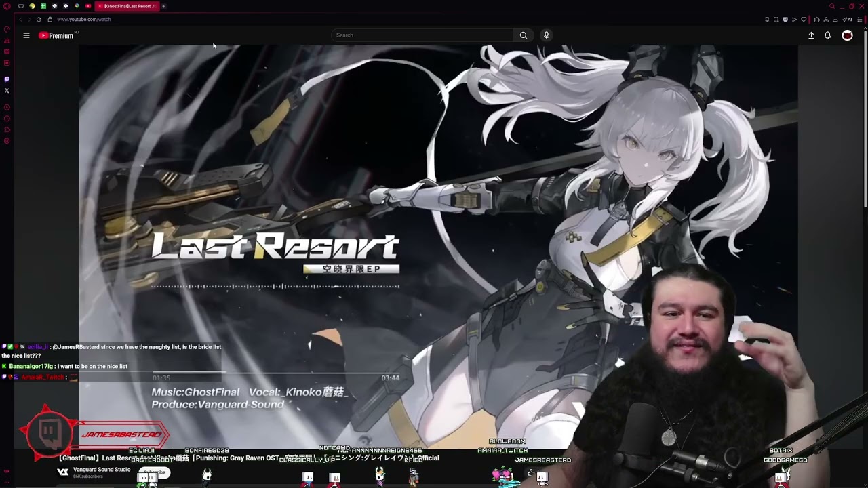Image resolution: width=868 pixels, height=488 pixels.
Task: Open the toolbar player play-triangle icon
Action: coord(794,20)
